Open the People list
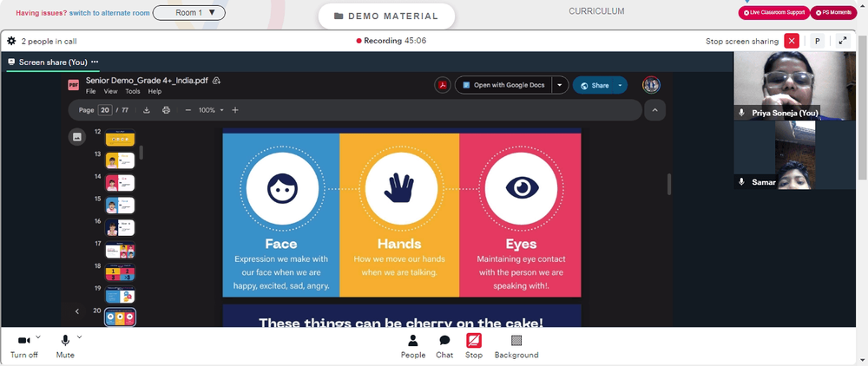The width and height of the screenshot is (868, 366). (413, 347)
